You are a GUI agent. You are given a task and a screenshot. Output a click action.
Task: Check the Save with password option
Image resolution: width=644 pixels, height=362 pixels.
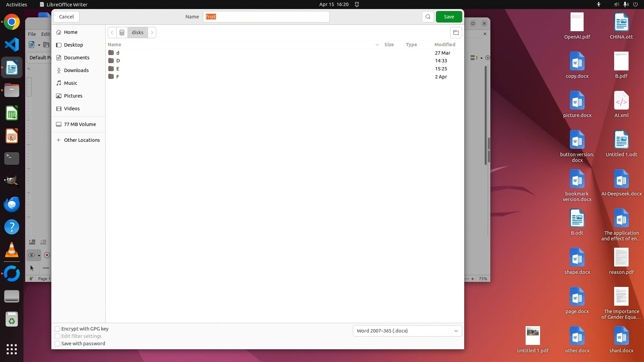click(x=57, y=344)
